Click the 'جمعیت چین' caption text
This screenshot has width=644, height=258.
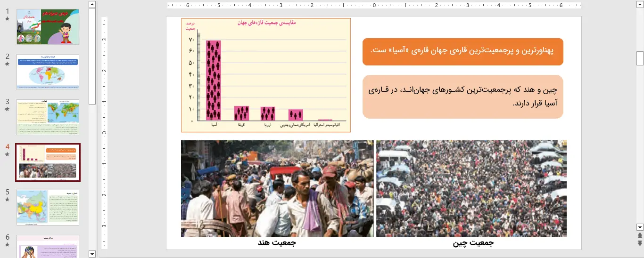(473, 243)
